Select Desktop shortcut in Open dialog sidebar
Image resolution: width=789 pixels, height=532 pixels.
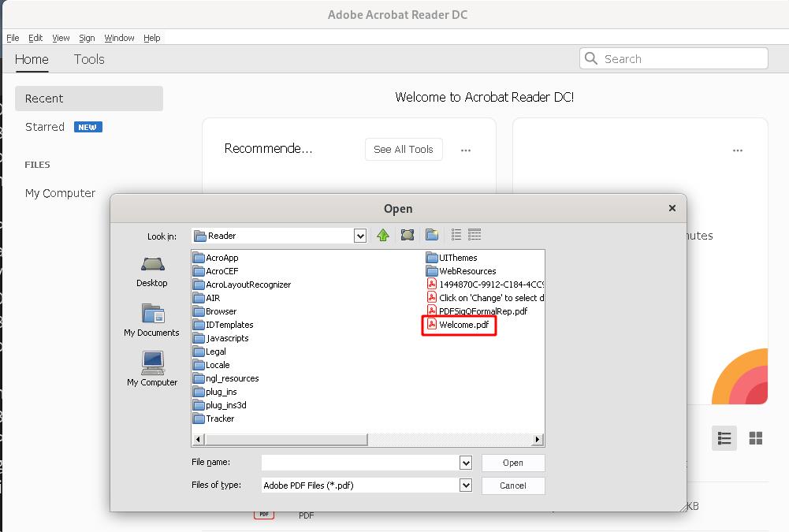tap(152, 272)
